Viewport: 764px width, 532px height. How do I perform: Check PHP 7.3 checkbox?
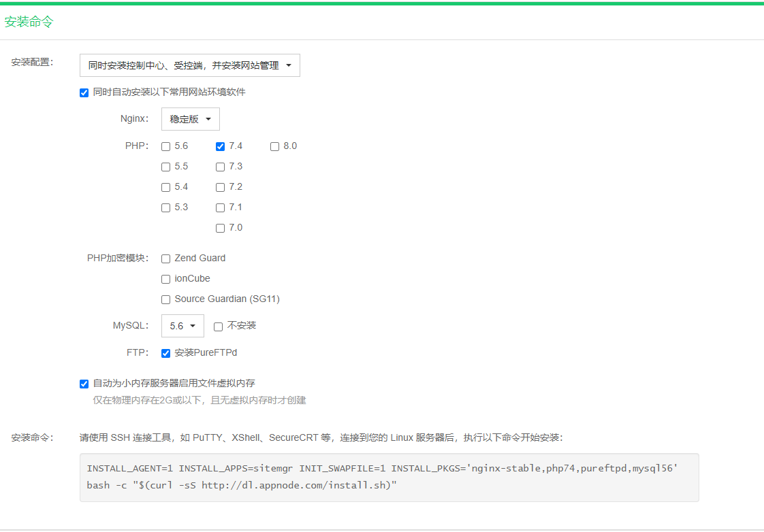220,167
